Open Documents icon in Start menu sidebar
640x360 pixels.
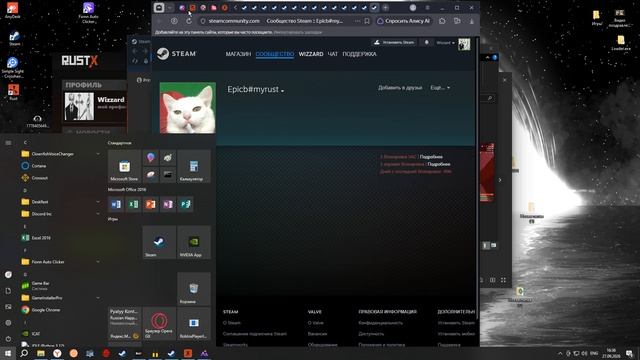tap(8, 291)
